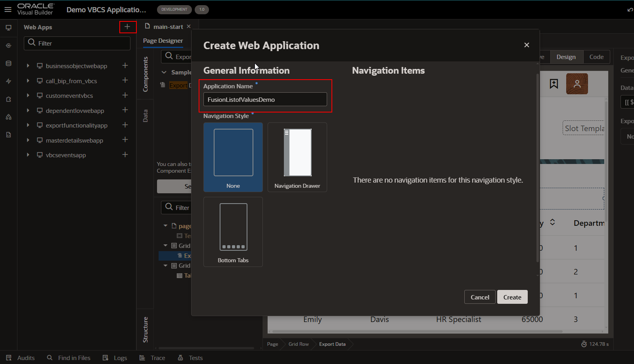Open the hamburger main menu
Screen dimensions: 634x364
click(8, 10)
